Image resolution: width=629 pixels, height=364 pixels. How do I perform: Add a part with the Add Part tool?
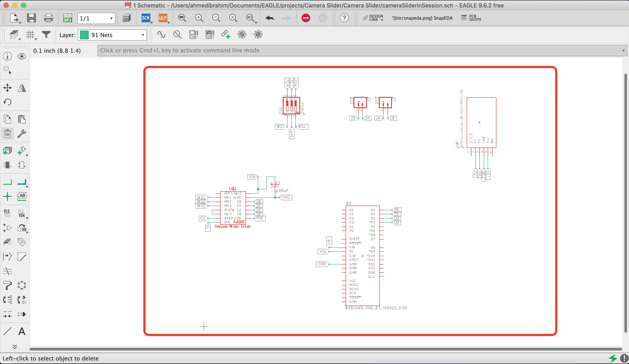coord(7,151)
